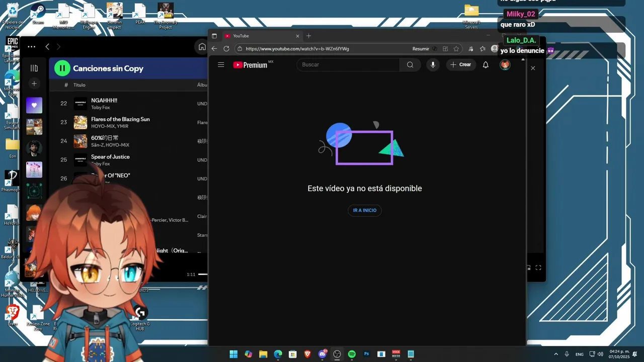
Task: Click Resumir in the address bar
Action: pos(421,49)
